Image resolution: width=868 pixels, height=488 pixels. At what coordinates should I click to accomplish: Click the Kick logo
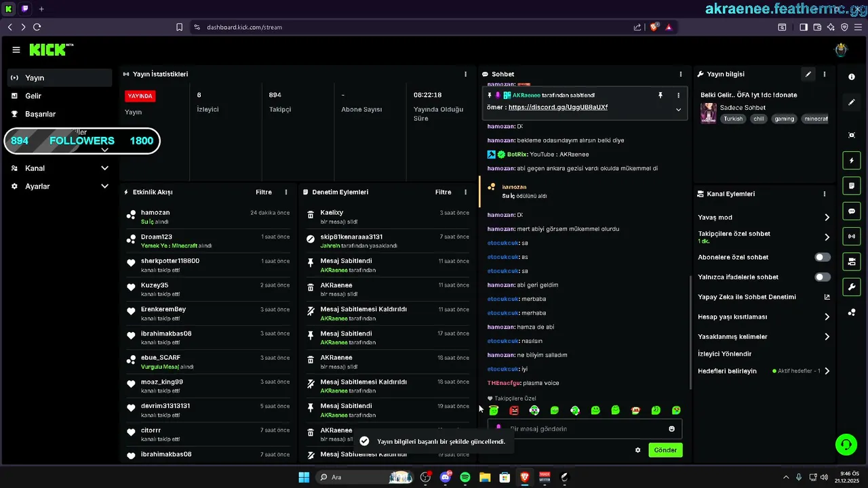point(52,49)
